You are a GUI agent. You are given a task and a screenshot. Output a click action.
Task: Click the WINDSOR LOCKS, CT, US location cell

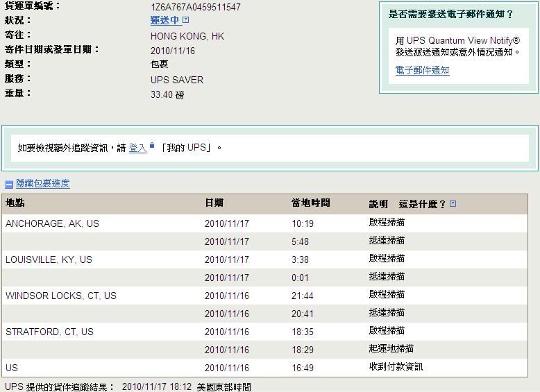pos(61,296)
